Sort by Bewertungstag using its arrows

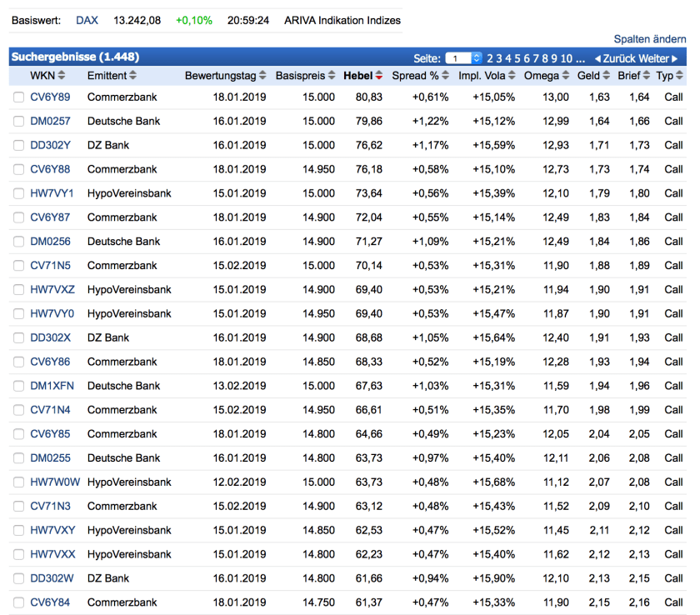coord(263,76)
